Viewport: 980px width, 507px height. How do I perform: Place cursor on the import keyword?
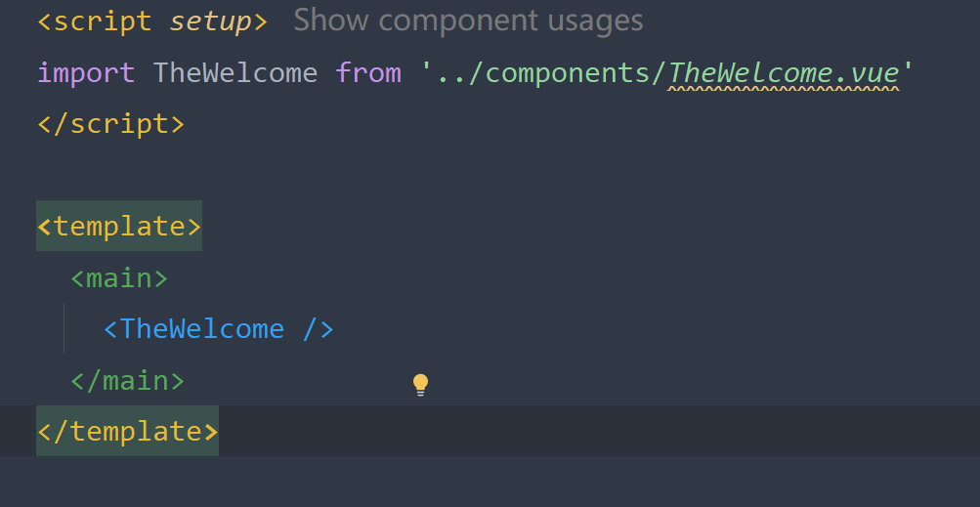pos(86,73)
